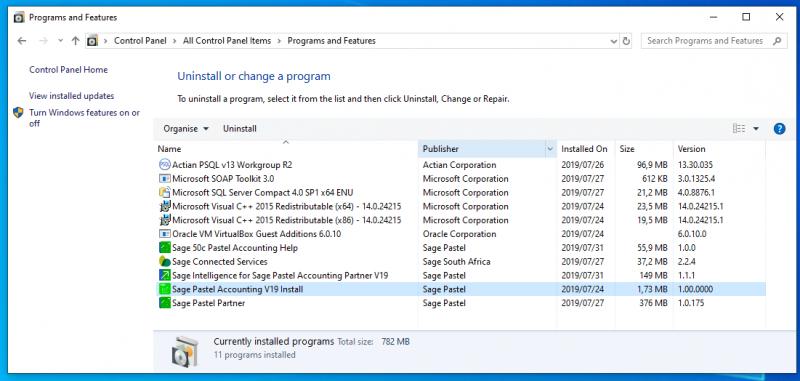Image resolution: width=800 pixels, height=381 pixels.
Task: Open help with the blue question mark icon
Action: tap(779, 129)
